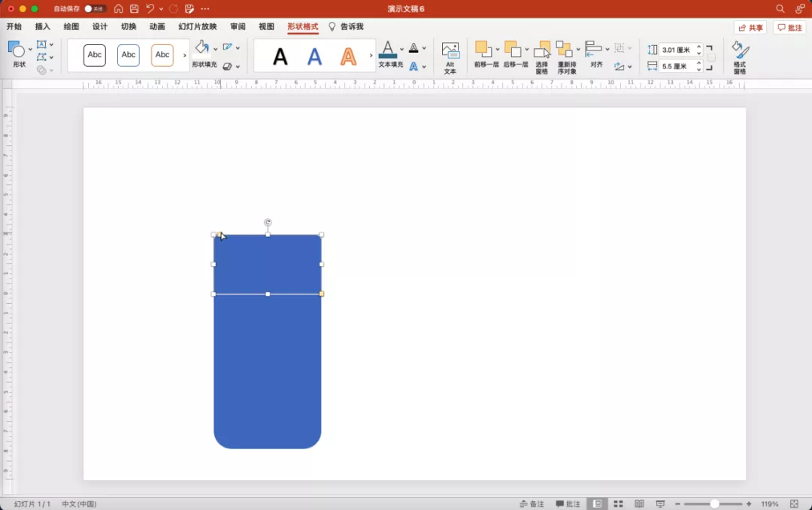Image resolution: width=812 pixels, height=510 pixels.
Task: Click the collaboration people icon
Action: [800, 9]
